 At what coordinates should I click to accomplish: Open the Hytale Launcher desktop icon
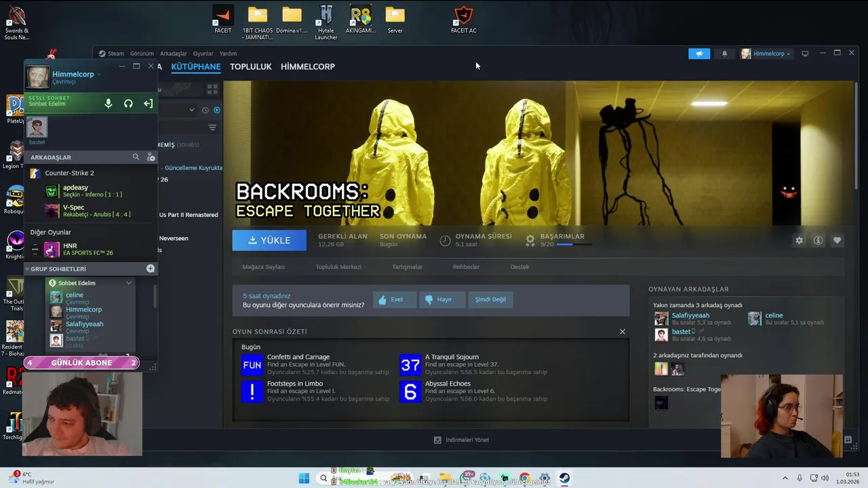tap(326, 22)
